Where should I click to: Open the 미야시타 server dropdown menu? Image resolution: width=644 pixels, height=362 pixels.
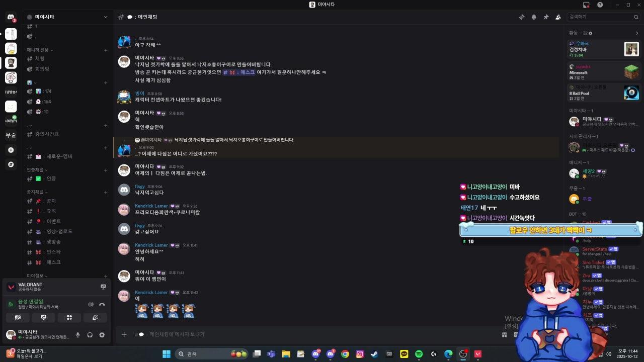coord(105,17)
